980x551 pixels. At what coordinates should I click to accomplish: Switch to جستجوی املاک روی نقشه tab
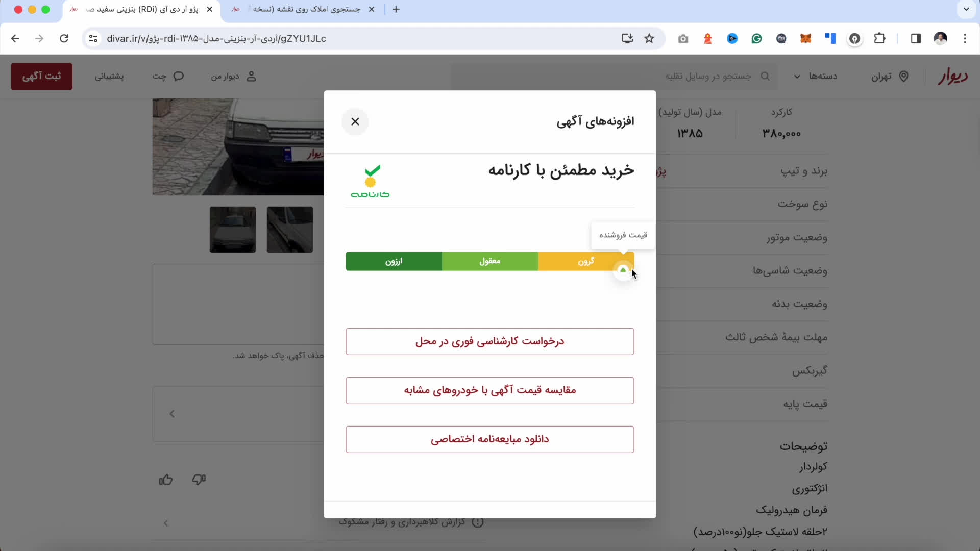click(304, 9)
